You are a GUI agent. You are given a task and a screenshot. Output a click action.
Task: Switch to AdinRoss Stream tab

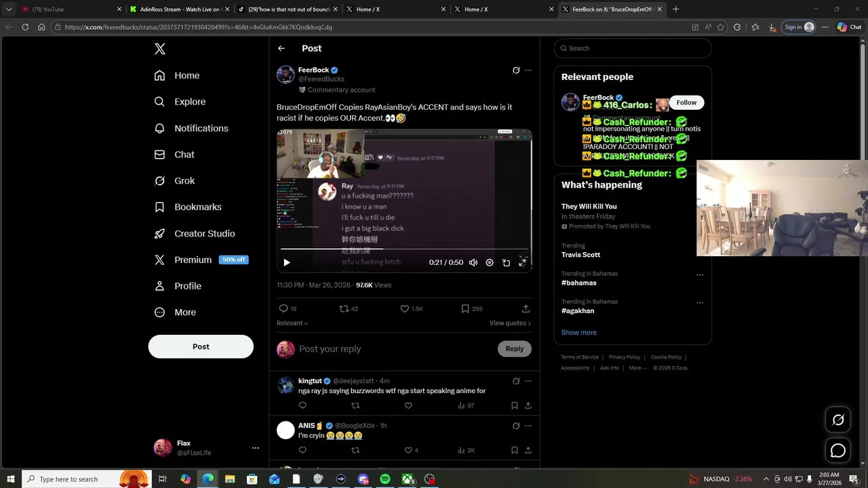pos(179,9)
